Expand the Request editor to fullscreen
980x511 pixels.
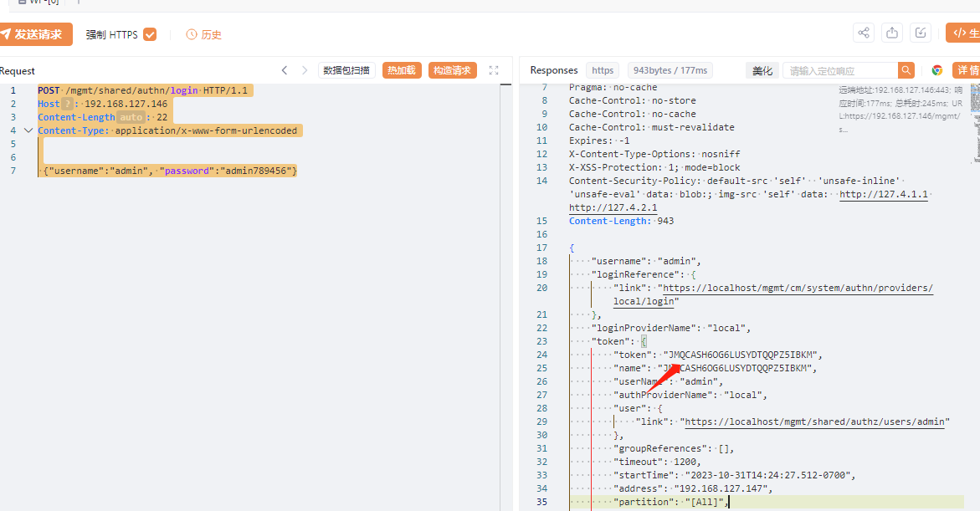click(x=494, y=70)
